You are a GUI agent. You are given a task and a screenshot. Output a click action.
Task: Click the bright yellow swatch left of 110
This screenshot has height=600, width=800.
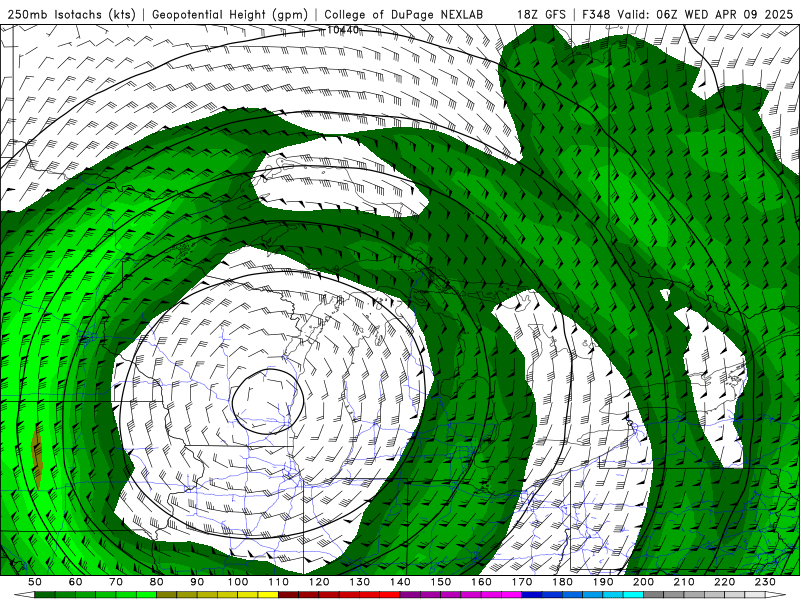(268, 595)
